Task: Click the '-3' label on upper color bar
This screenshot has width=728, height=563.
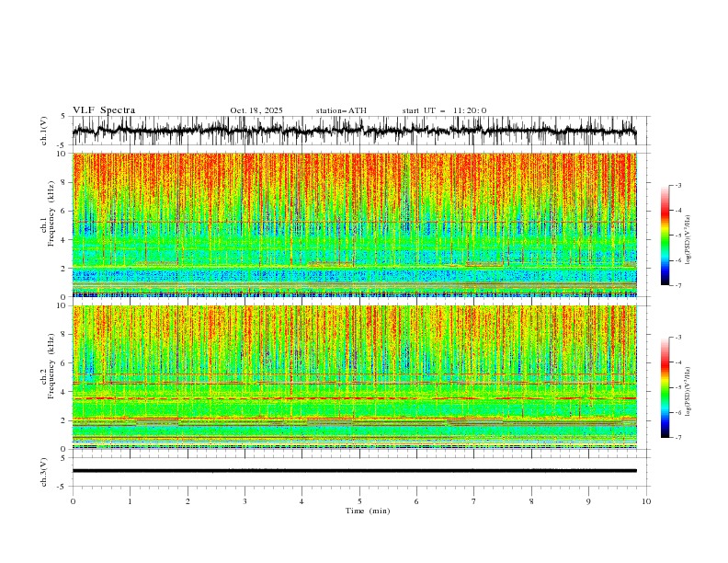Action: click(677, 185)
